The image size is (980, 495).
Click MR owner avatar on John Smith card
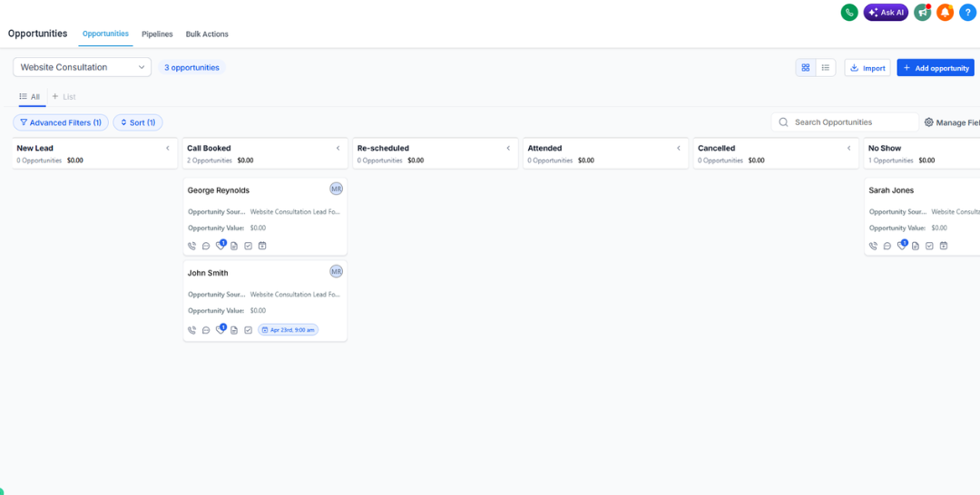click(337, 271)
